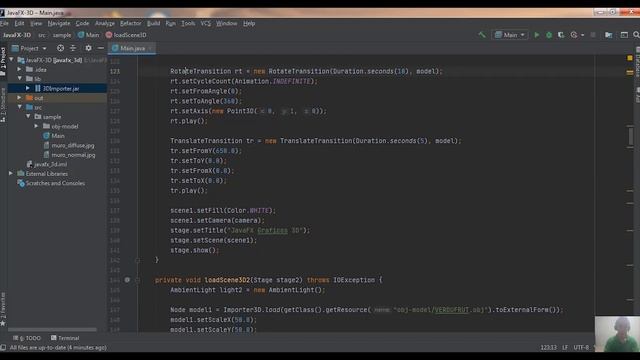Expand the obj-model folder
The width and height of the screenshot is (640, 360).
tap(36, 126)
